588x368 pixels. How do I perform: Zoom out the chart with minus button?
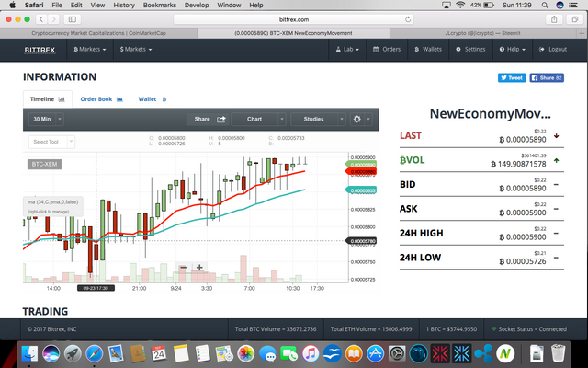point(183,268)
